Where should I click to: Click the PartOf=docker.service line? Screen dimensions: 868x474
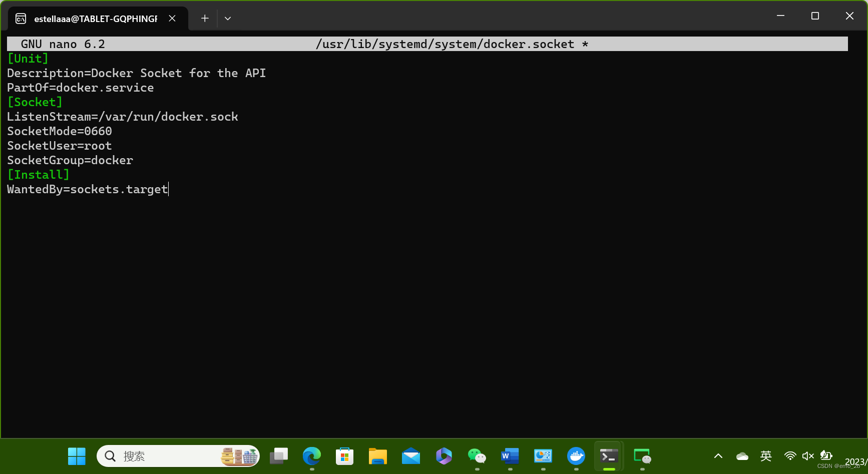click(x=81, y=88)
